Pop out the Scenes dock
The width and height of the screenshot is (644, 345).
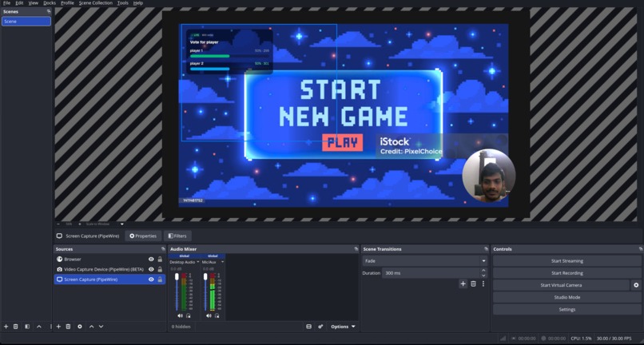pos(49,11)
